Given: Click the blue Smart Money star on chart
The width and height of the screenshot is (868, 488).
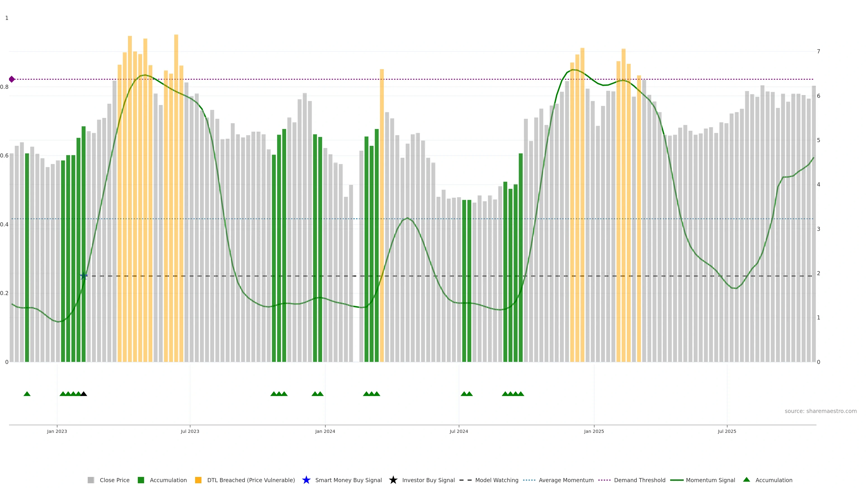Looking at the screenshot, I should (x=84, y=276).
